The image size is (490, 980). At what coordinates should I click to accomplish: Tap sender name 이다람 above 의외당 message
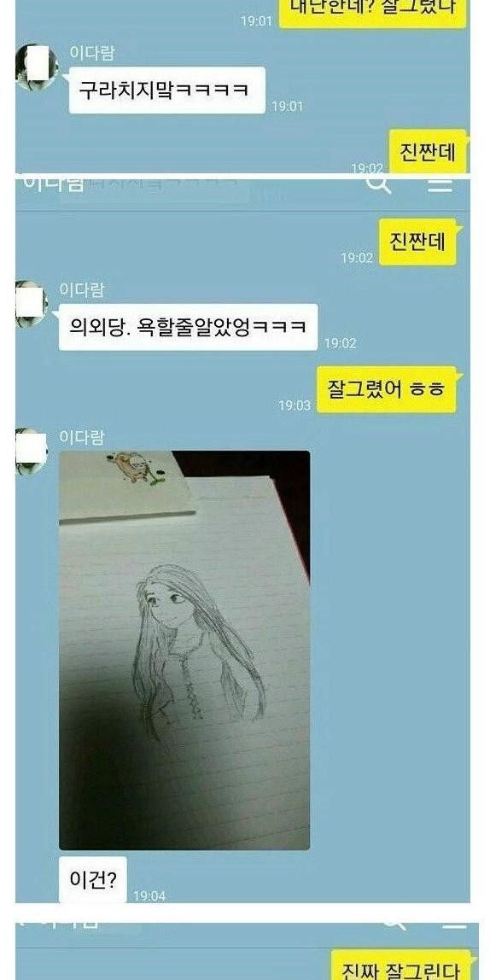[81, 290]
